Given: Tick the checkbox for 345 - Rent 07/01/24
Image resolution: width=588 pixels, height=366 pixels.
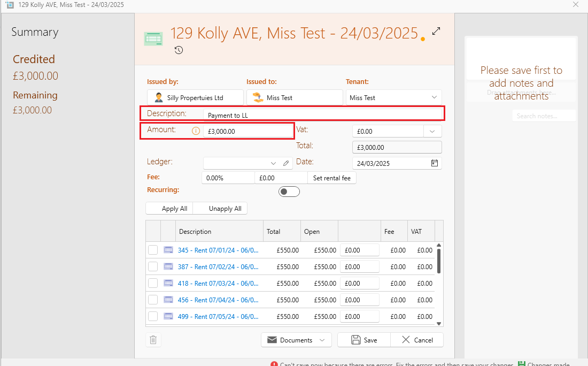Looking at the screenshot, I should click(153, 250).
